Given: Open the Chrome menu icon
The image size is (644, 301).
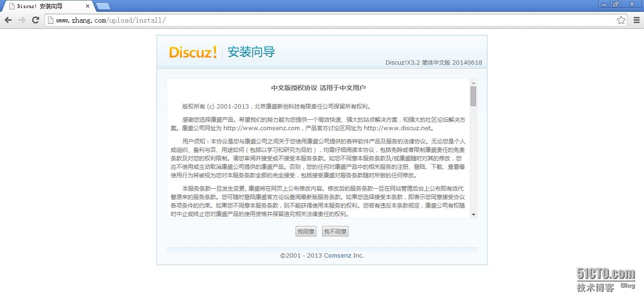Looking at the screenshot, I should tap(636, 20).
